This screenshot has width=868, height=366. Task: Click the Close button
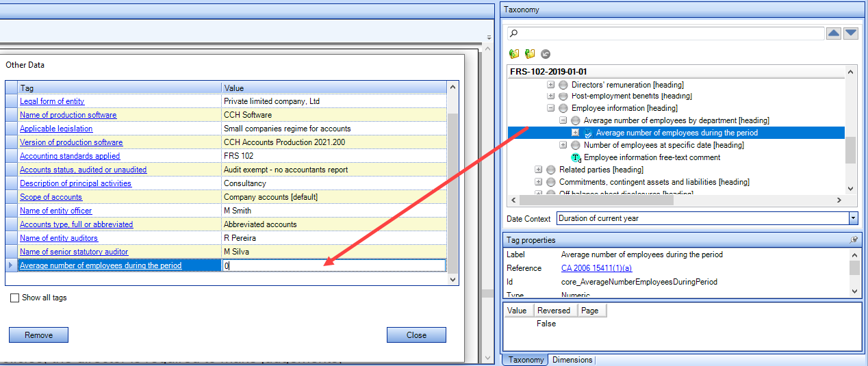point(416,335)
